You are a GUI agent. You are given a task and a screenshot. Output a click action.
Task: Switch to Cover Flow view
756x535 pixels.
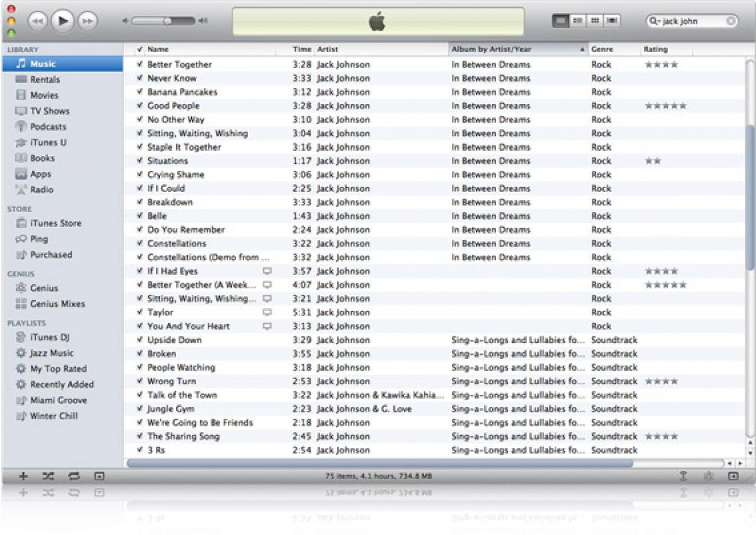click(x=611, y=21)
